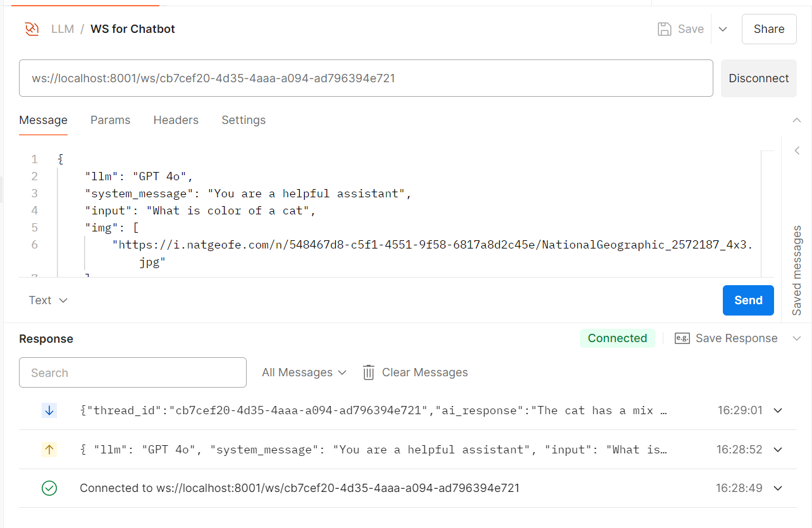Collapse the request message editor pane
Image resolution: width=812 pixels, height=528 pixels.
[x=796, y=120]
